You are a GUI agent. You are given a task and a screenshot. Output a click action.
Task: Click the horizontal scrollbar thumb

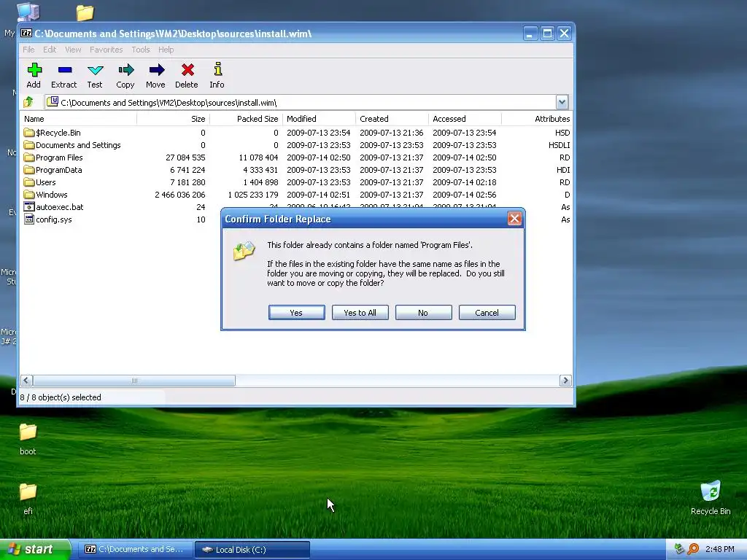(x=134, y=381)
